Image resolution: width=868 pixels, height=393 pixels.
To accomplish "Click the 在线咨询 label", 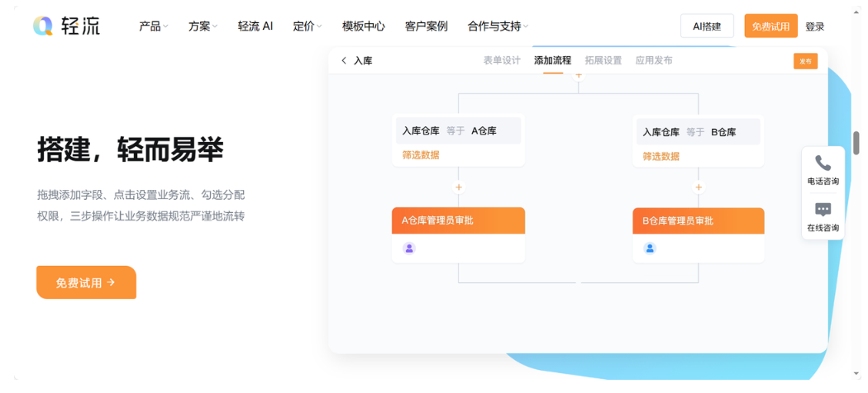I will [x=823, y=228].
